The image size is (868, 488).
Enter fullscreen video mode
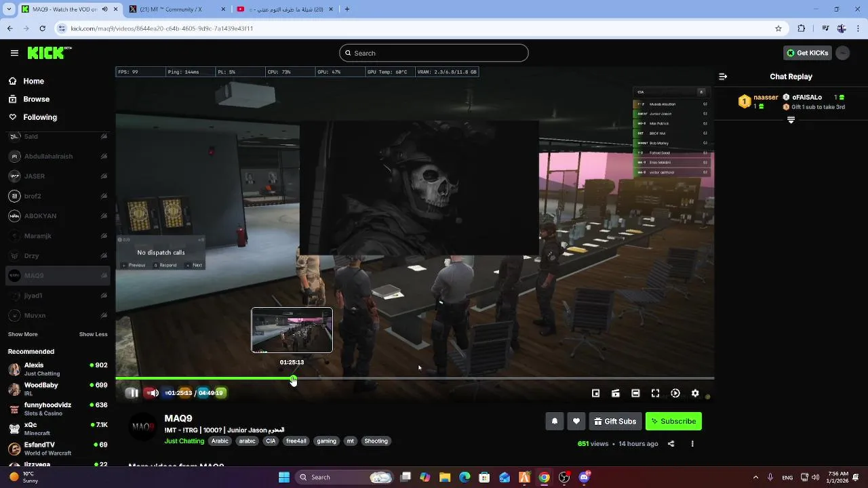click(x=655, y=393)
